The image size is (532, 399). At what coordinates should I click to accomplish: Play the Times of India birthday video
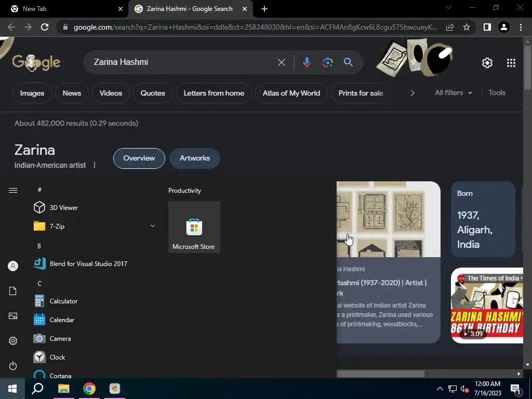(x=487, y=305)
